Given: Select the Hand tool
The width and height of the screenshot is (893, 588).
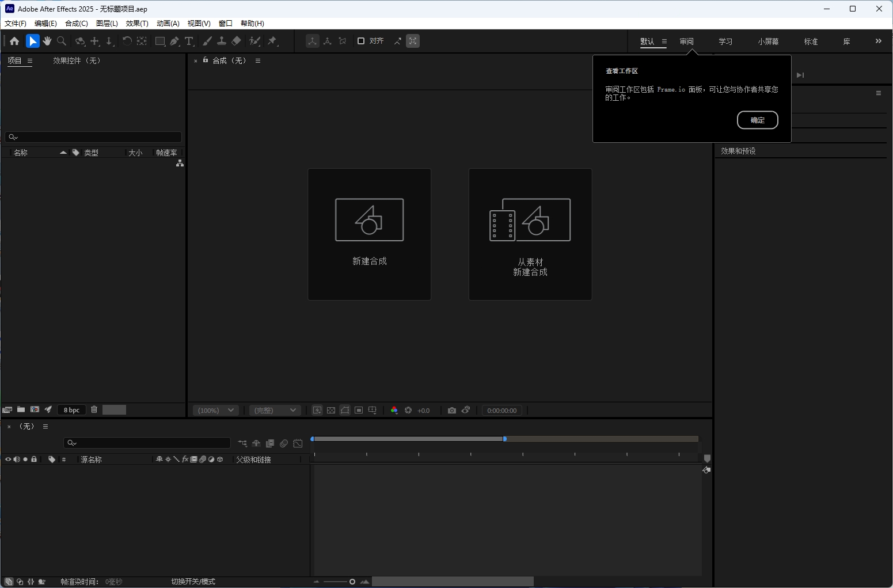Looking at the screenshot, I should 47,41.
